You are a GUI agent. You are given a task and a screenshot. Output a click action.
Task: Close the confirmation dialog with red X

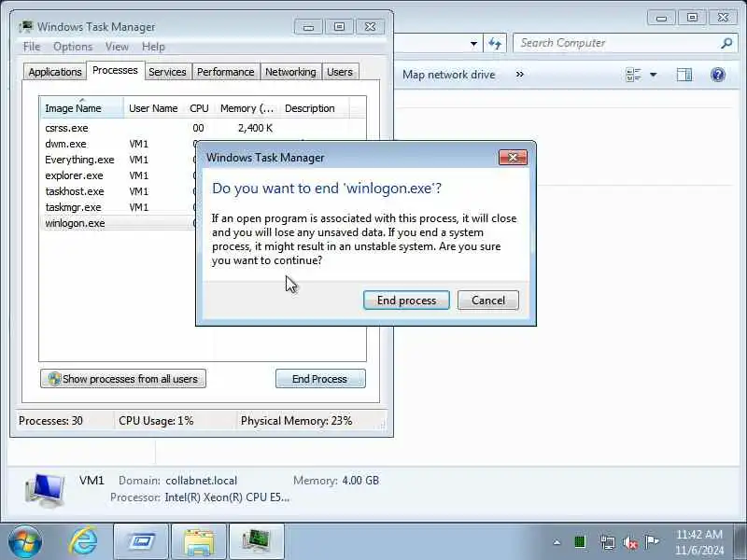(513, 157)
